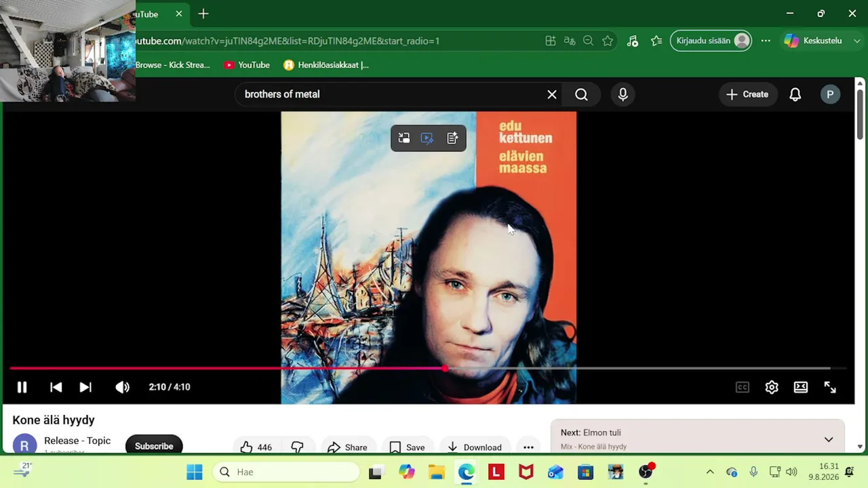Open the media playback control toolbar icon

[632, 41]
